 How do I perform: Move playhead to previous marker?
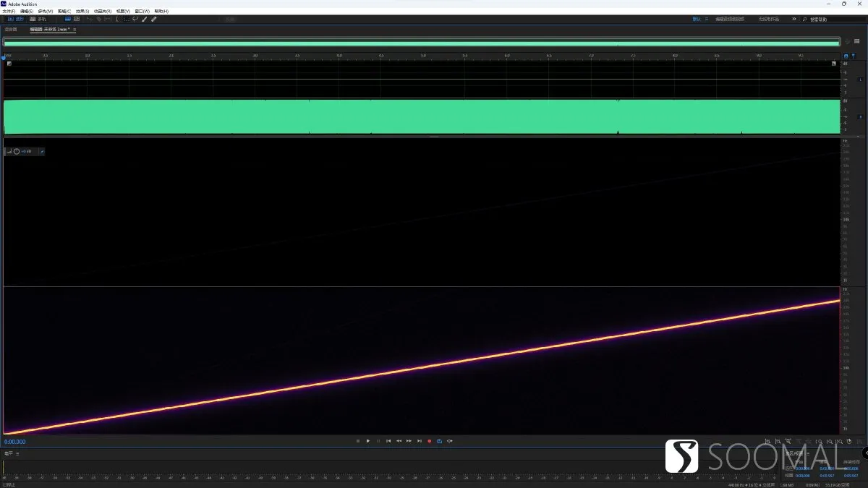point(388,441)
